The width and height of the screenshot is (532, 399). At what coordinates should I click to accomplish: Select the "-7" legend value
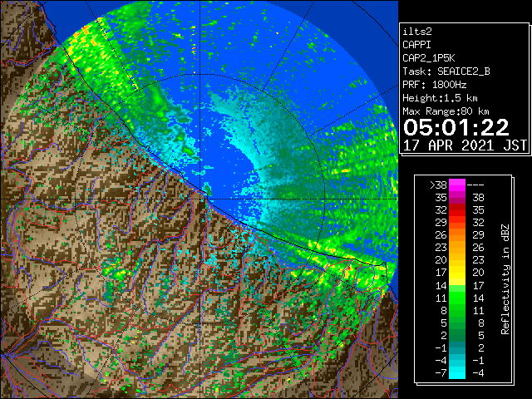point(441,373)
